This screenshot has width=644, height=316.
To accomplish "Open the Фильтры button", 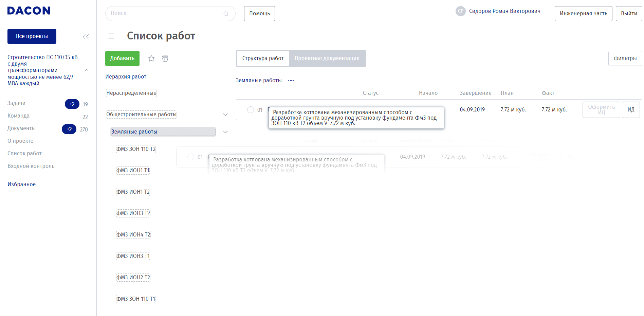I will (625, 58).
